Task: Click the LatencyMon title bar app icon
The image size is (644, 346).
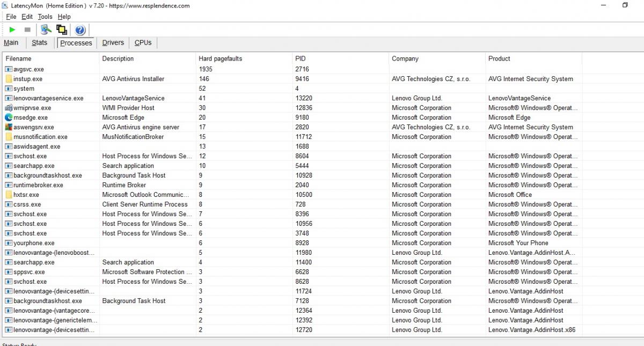Action: [6, 5]
